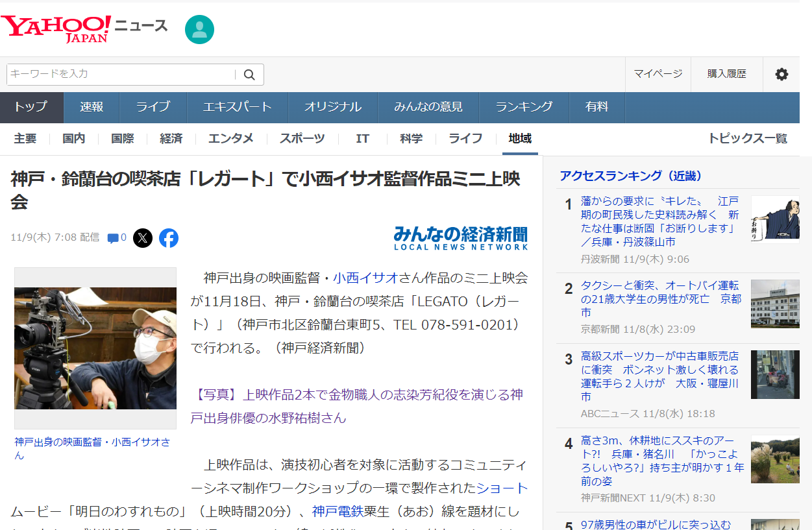Switch to the ランキング tab
Image resolution: width=812 pixels, height=530 pixels.
pyautogui.click(x=524, y=107)
